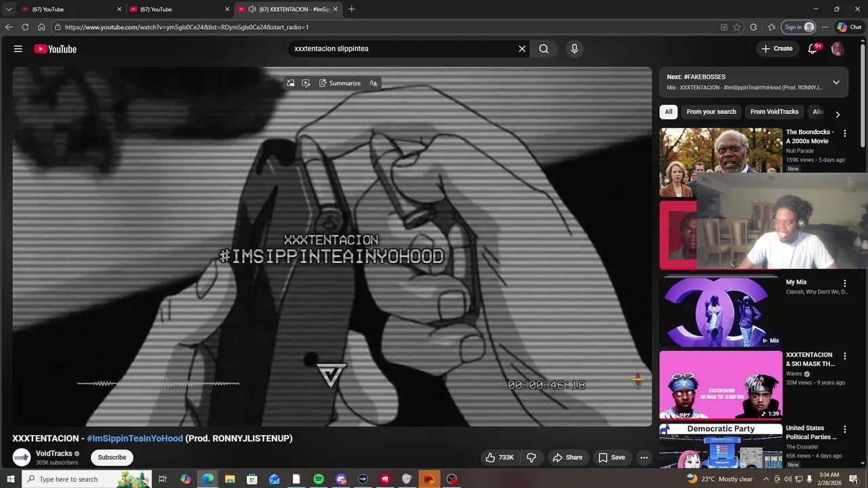Image resolution: width=868 pixels, height=488 pixels.
Task: Close the XXXTENTACION browser tab
Action: (x=335, y=9)
